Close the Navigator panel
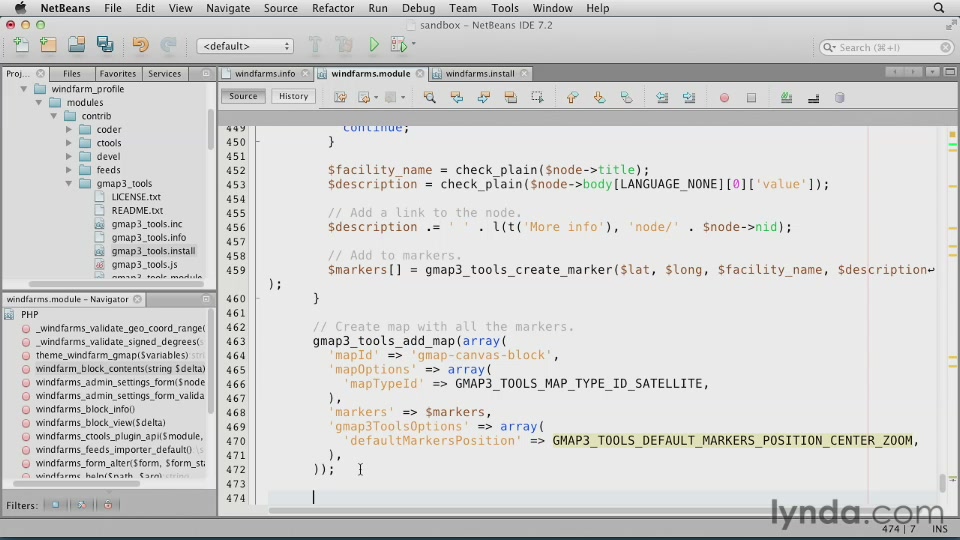The width and height of the screenshot is (960, 540). click(138, 299)
